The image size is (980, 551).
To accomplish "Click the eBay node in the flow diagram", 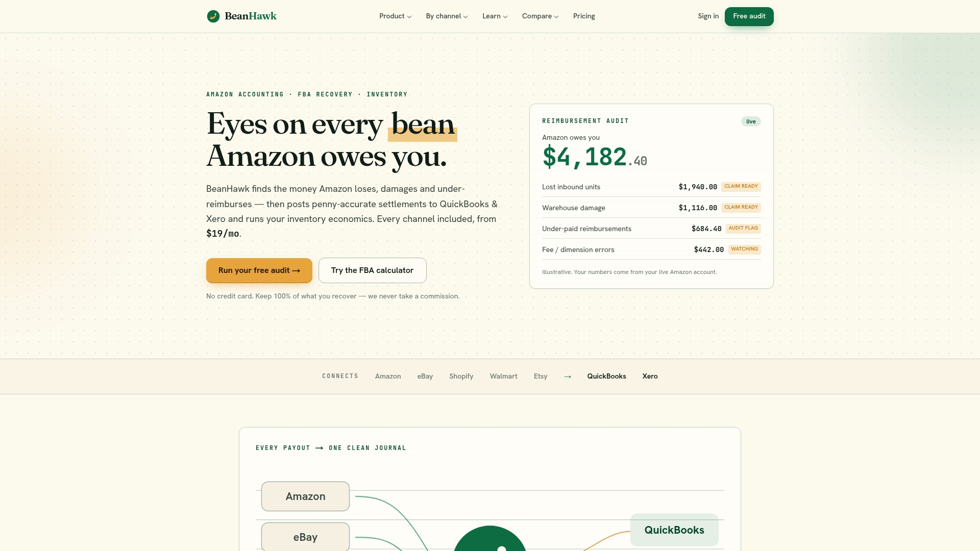I will point(305,537).
